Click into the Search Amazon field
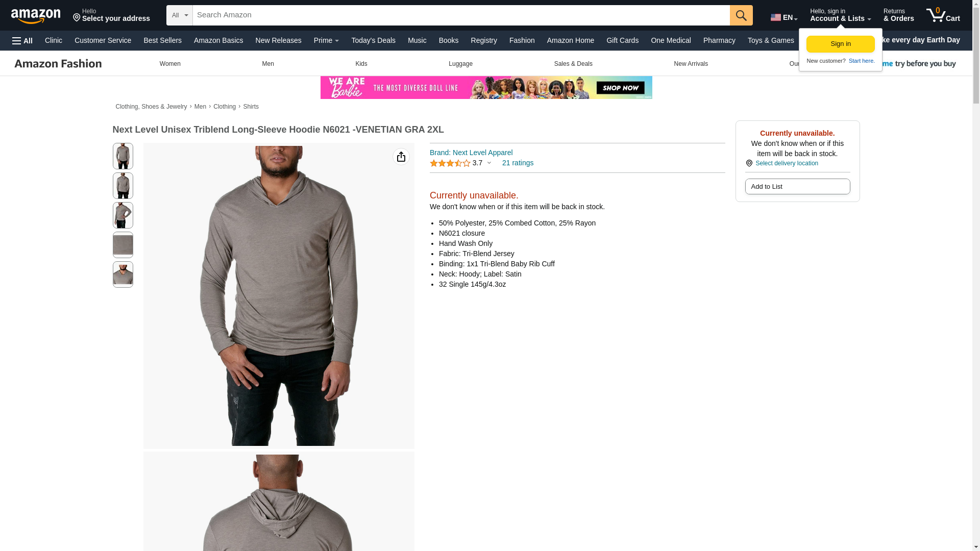Screen dimensions: 980x551 coord(461,15)
